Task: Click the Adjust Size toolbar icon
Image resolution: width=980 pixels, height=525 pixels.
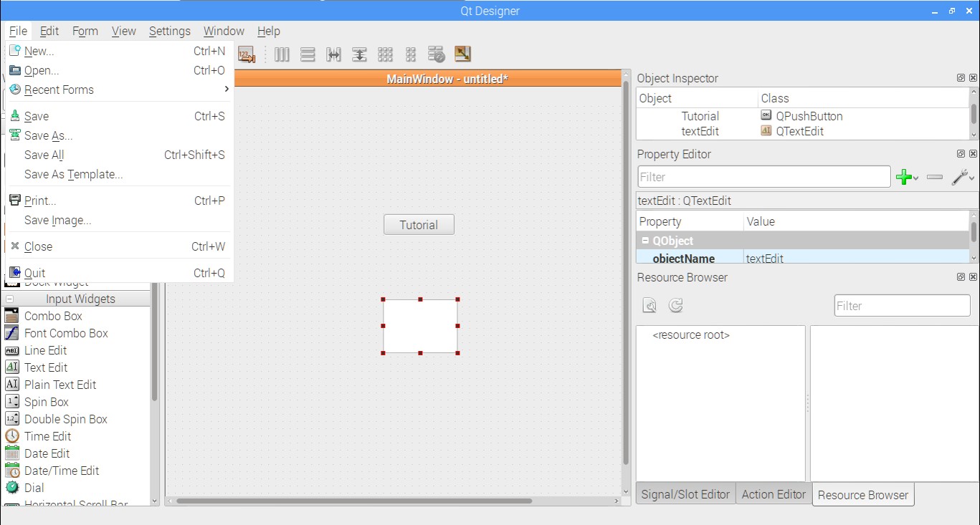Action: click(x=462, y=54)
